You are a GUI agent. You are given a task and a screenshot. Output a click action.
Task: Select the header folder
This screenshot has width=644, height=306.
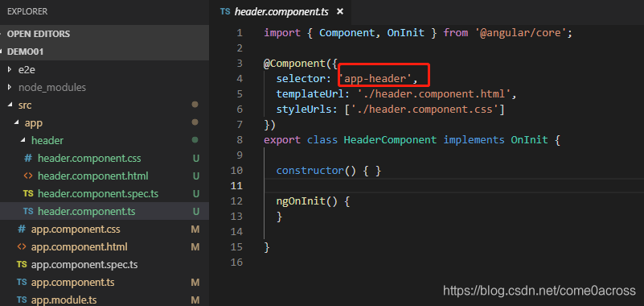(x=47, y=141)
